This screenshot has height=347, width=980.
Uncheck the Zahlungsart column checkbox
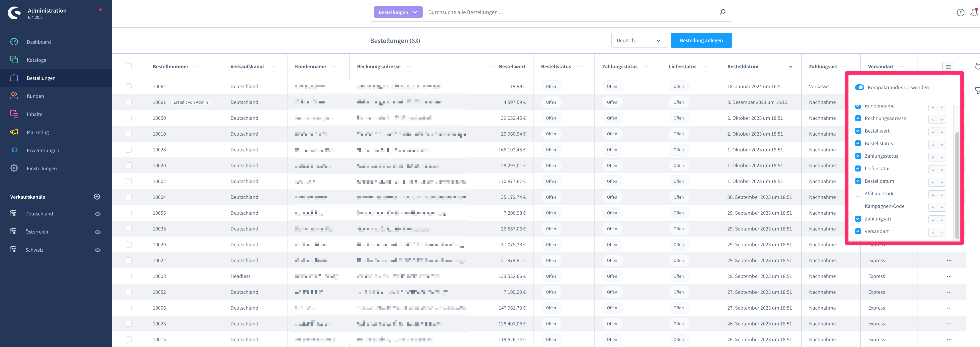click(858, 218)
